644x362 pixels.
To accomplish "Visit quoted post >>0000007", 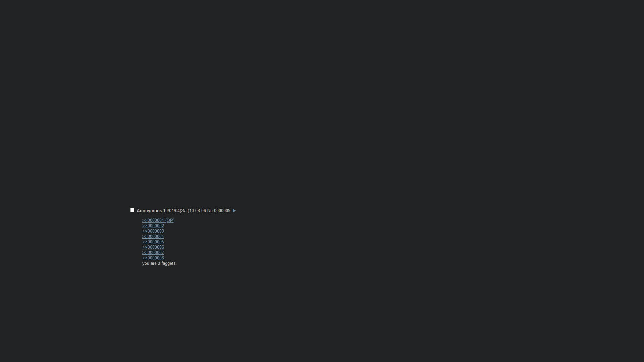I will point(153,253).
